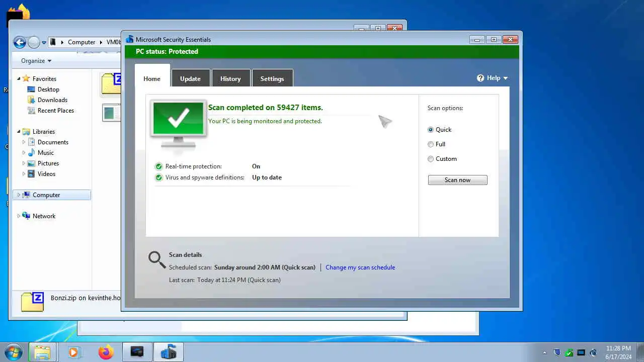Click Computer in the Explorer address bar
Viewport: 644px width, 362px height.
click(82, 42)
